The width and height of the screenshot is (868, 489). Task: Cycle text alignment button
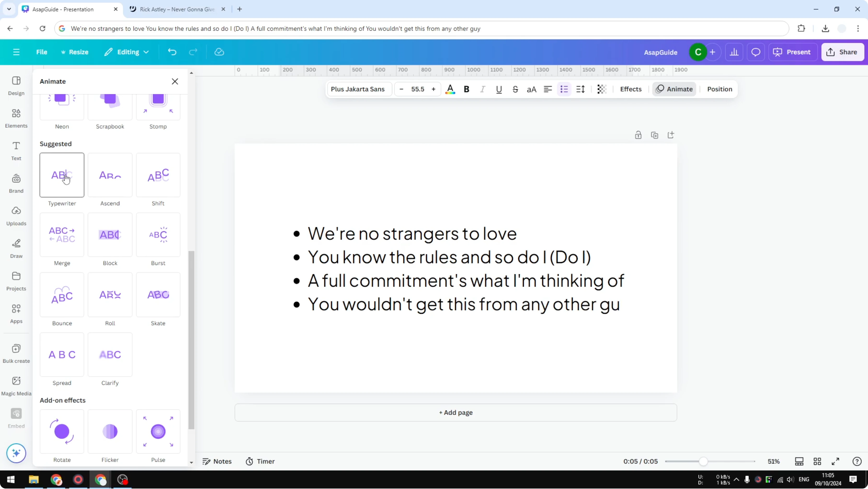[548, 89]
